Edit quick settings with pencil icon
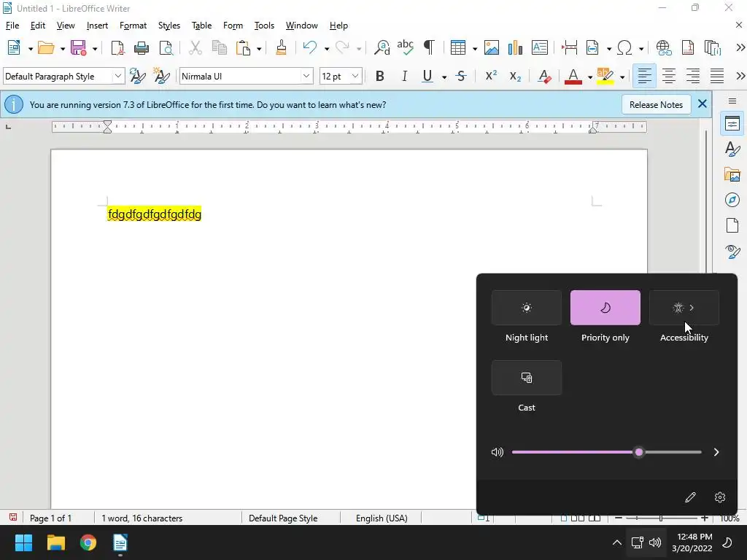The height and width of the screenshot is (560, 747). pos(690,497)
